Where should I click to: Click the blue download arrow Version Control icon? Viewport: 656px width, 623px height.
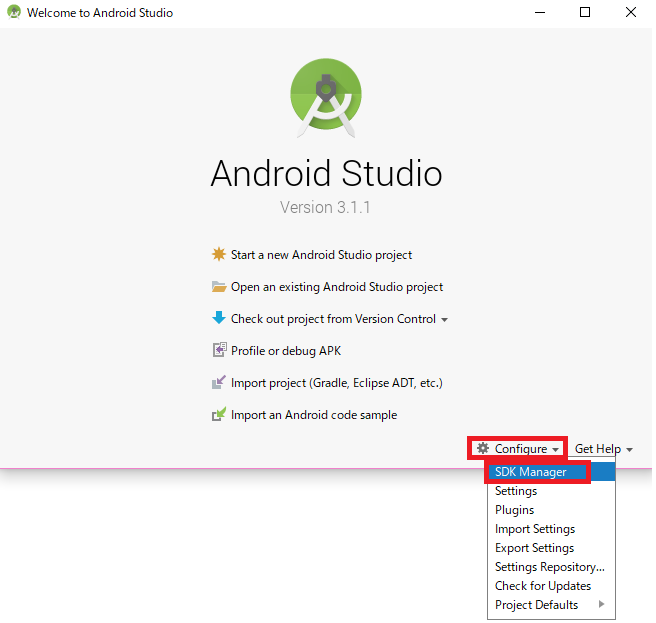[x=218, y=318]
